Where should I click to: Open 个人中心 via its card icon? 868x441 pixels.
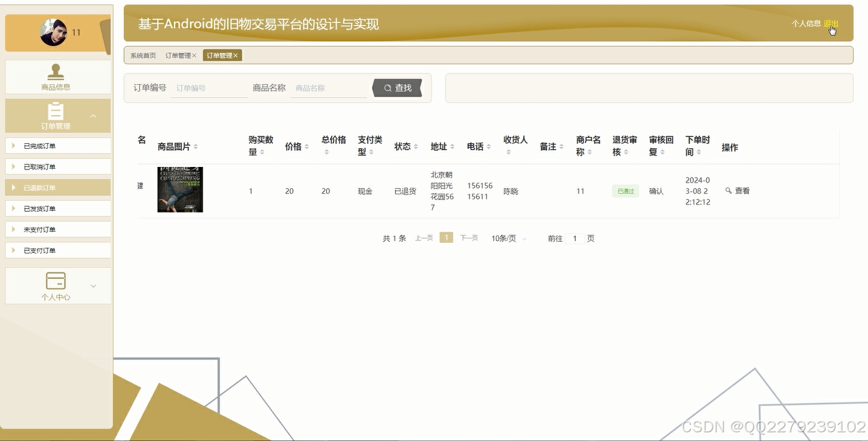(x=57, y=280)
